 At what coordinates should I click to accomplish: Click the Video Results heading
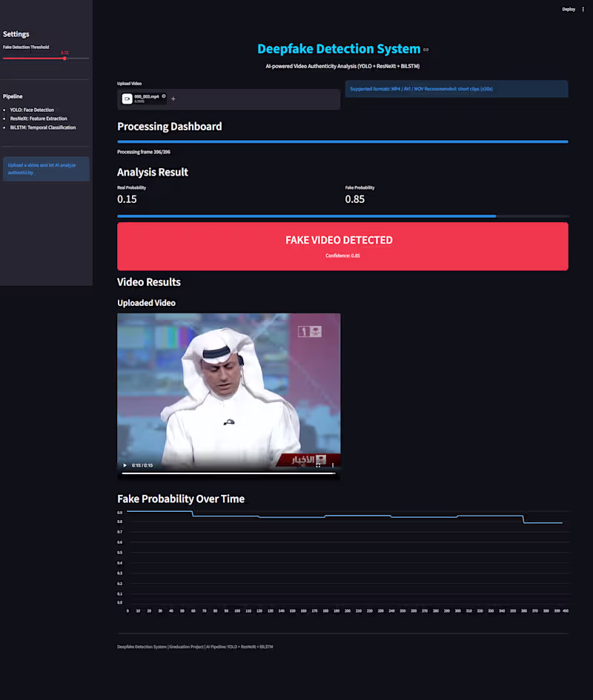149,282
